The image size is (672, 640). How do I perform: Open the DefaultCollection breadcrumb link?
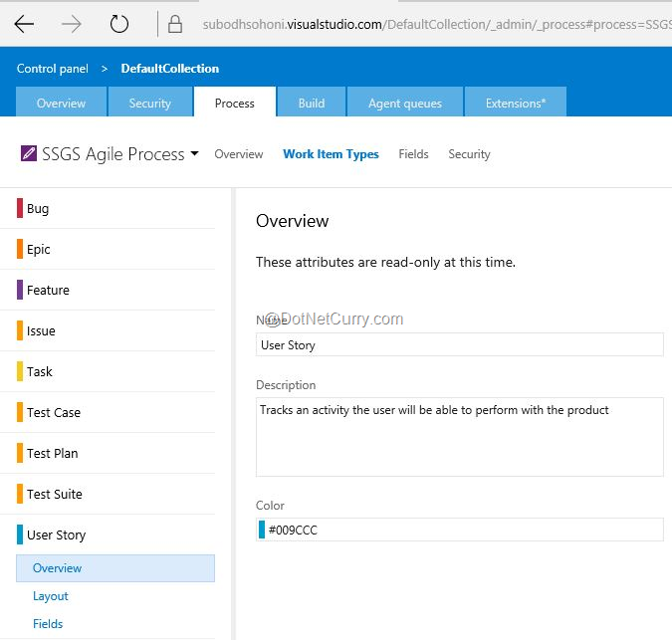pyautogui.click(x=169, y=69)
